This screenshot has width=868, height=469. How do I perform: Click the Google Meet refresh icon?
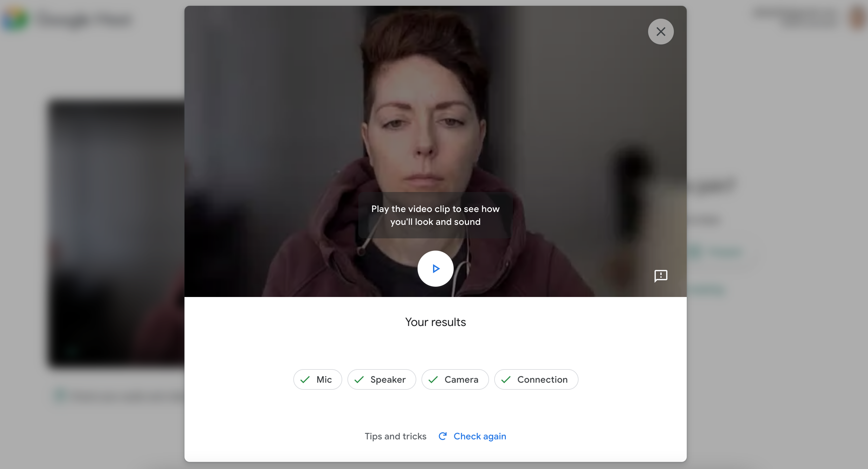click(x=442, y=436)
